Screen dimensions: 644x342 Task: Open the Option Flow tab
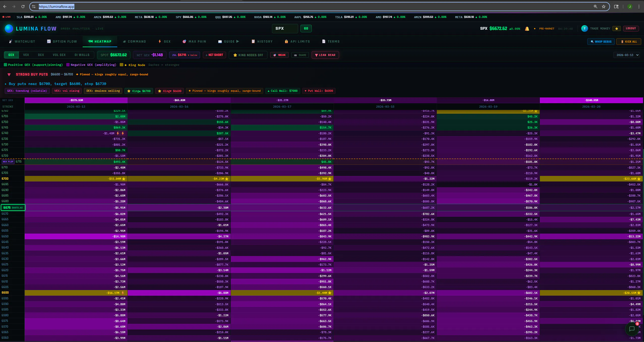pos(62,41)
